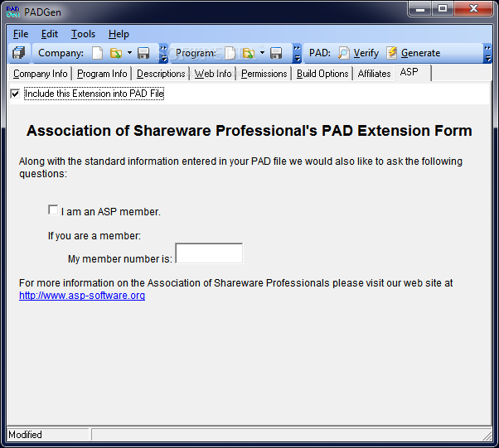Switch to the Permissions tab

264,74
